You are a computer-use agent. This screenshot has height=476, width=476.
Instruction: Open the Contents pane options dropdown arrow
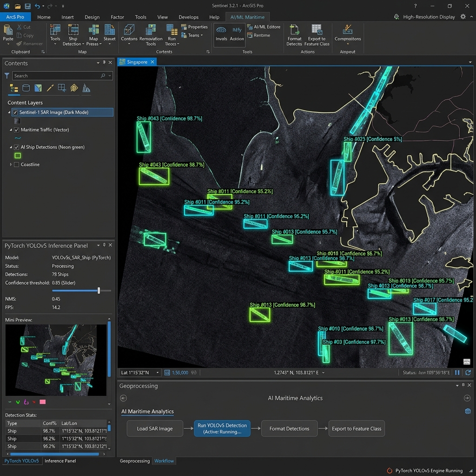[x=98, y=63]
